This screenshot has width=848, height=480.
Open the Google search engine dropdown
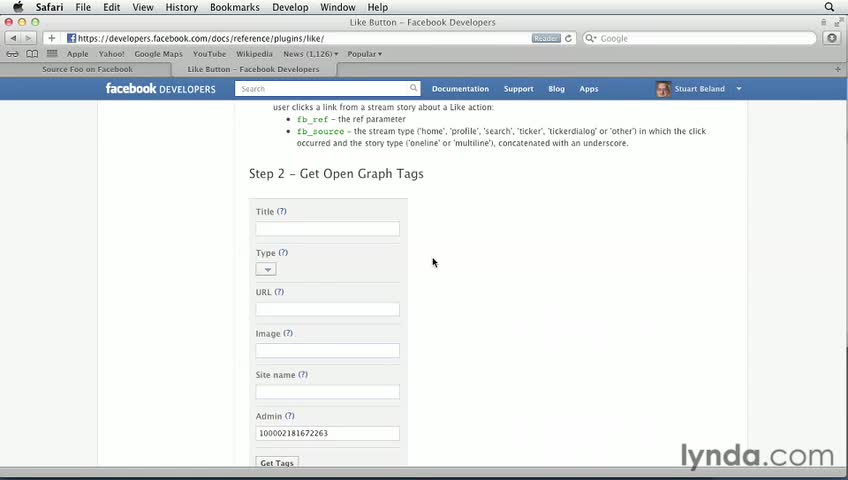[x=591, y=38]
